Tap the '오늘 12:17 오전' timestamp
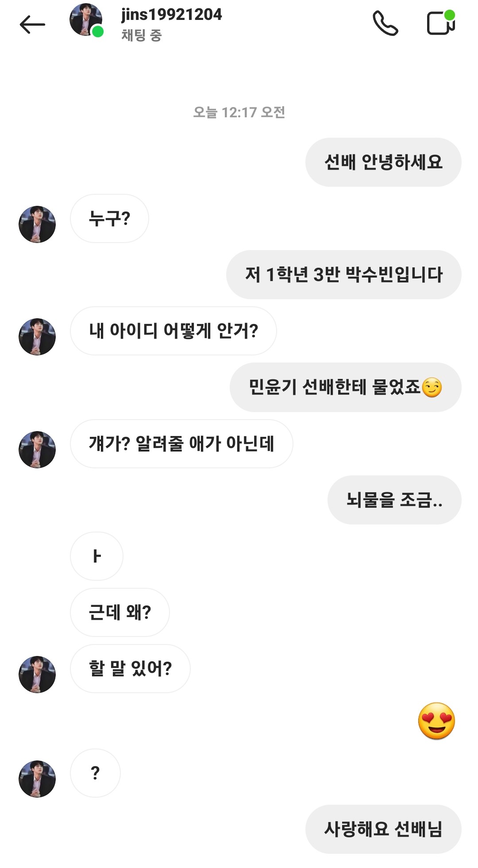Screen dimensions: 478x868 click(x=239, y=112)
